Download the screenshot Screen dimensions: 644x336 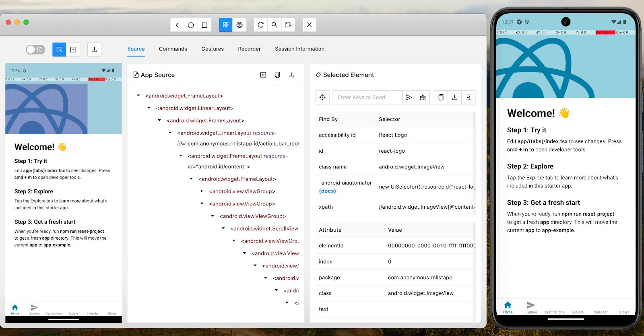coord(94,50)
